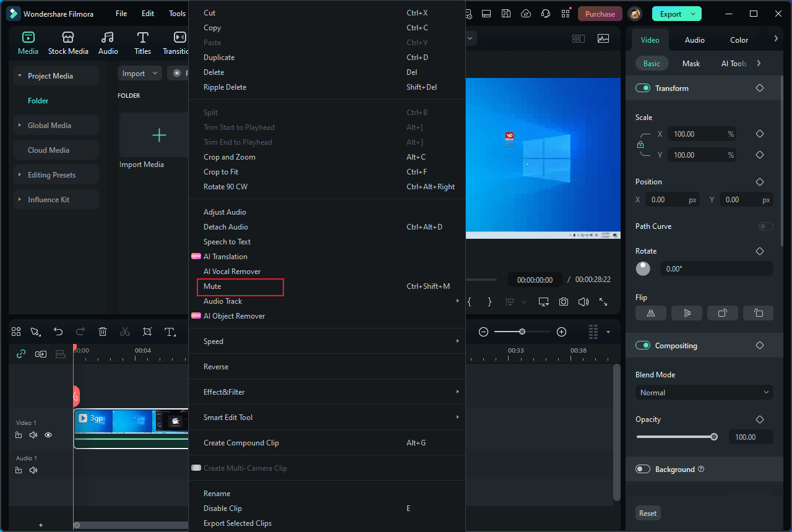The height and width of the screenshot is (532, 792).
Task: Hide the Video 1 track visibility
Action: coord(48,435)
